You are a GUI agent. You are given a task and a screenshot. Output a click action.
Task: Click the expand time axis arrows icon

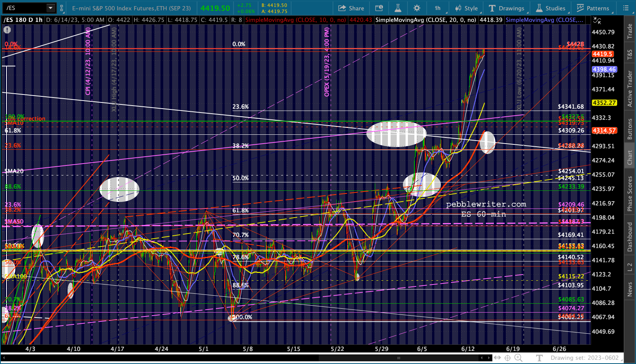[497, 358]
